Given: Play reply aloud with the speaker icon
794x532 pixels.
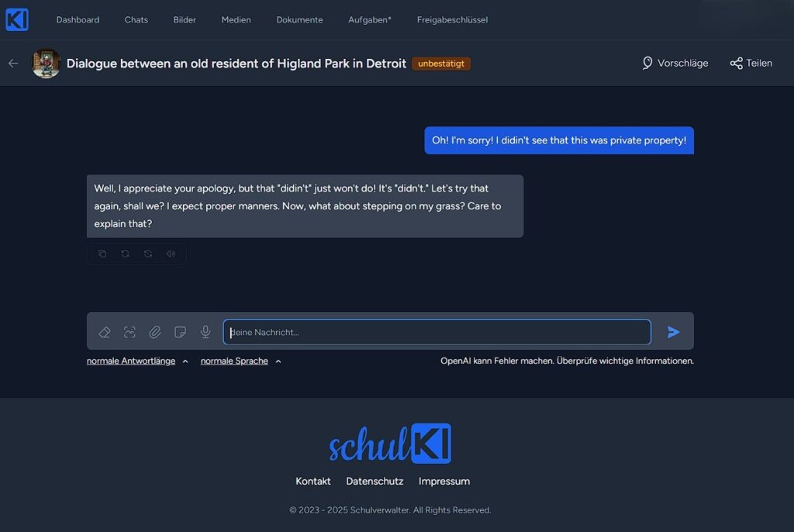Looking at the screenshot, I should [x=171, y=254].
